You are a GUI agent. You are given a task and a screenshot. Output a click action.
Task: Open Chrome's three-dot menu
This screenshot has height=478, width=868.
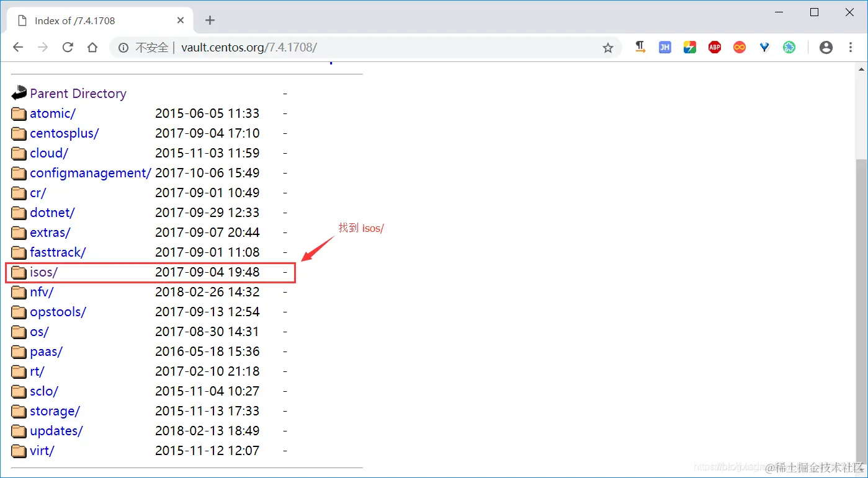[851, 47]
